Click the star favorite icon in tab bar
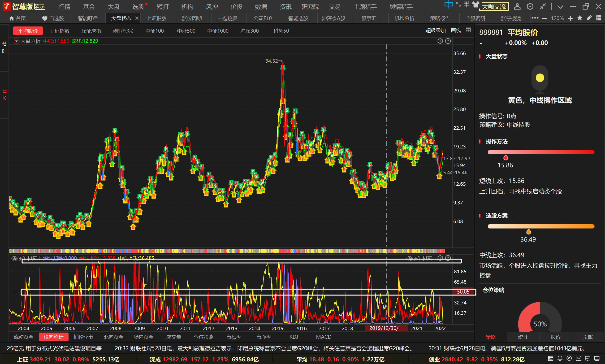This screenshot has height=364, width=605. (x=580, y=18)
